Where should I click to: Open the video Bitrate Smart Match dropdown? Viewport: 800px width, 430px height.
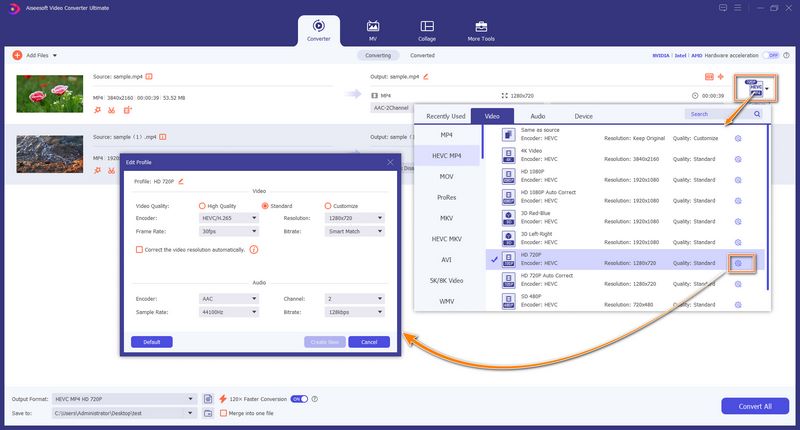click(x=354, y=232)
